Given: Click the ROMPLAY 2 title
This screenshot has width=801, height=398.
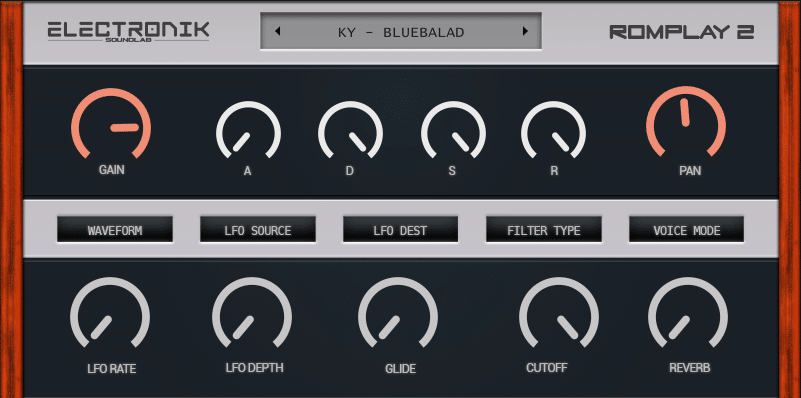Looking at the screenshot, I should tap(682, 32).
